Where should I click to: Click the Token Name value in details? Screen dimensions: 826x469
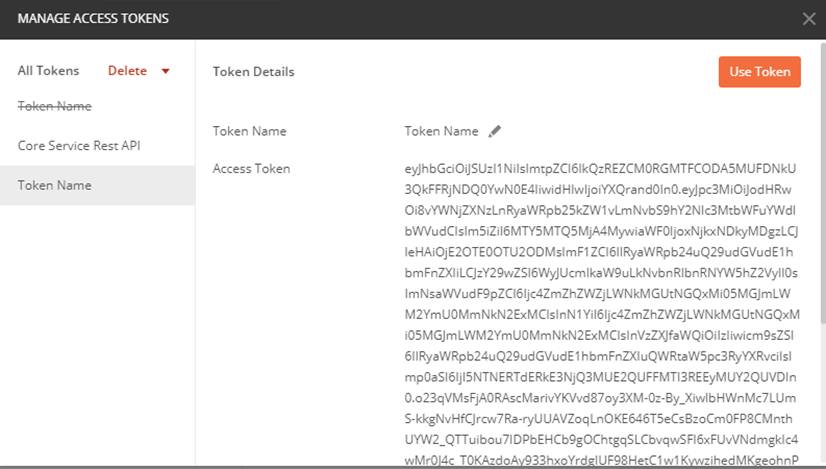click(x=441, y=131)
